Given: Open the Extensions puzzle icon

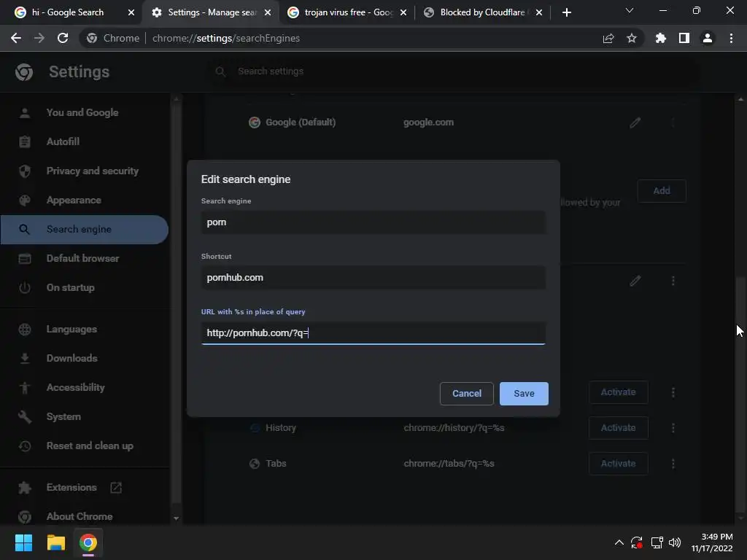Looking at the screenshot, I should (661, 38).
